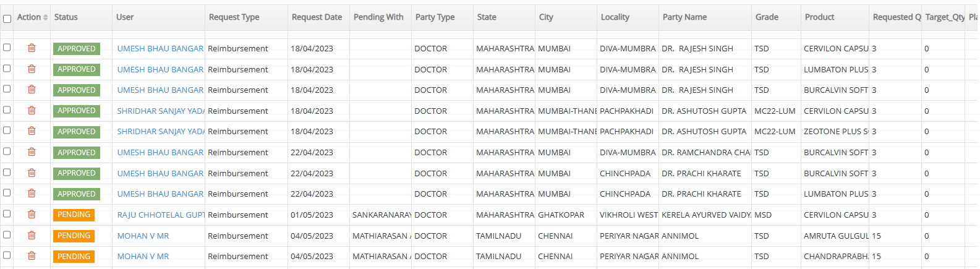Click the Pending With column header

click(x=378, y=17)
